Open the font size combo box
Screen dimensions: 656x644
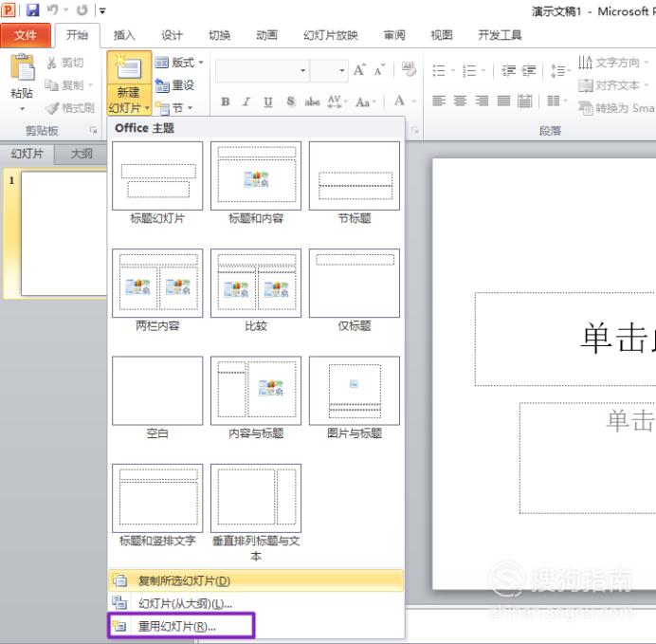click(x=329, y=70)
